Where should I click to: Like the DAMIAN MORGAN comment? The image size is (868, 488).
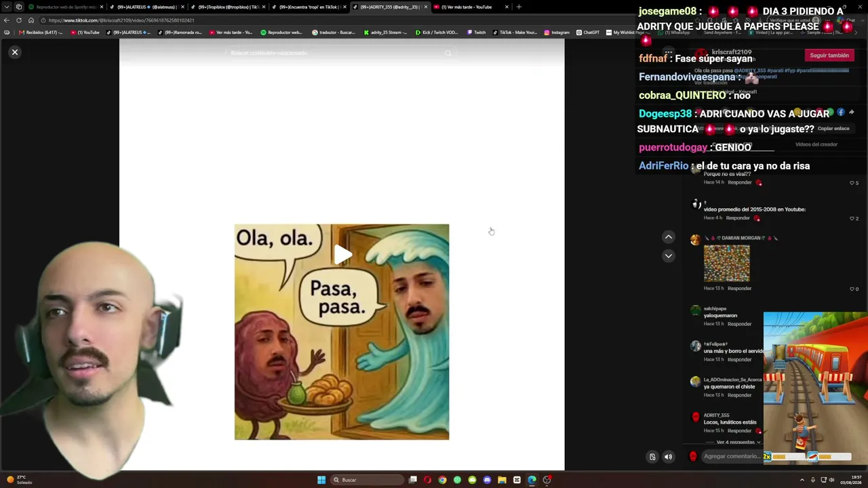point(854,289)
